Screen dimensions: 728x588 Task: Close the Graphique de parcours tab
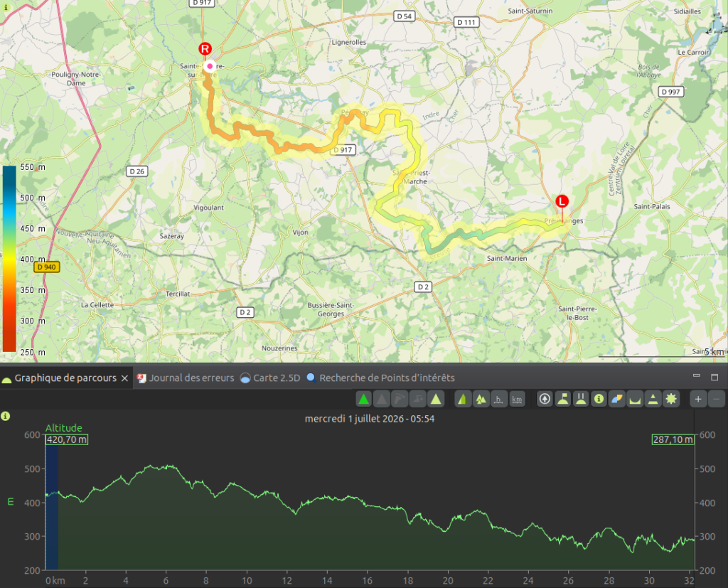point(124,378)
